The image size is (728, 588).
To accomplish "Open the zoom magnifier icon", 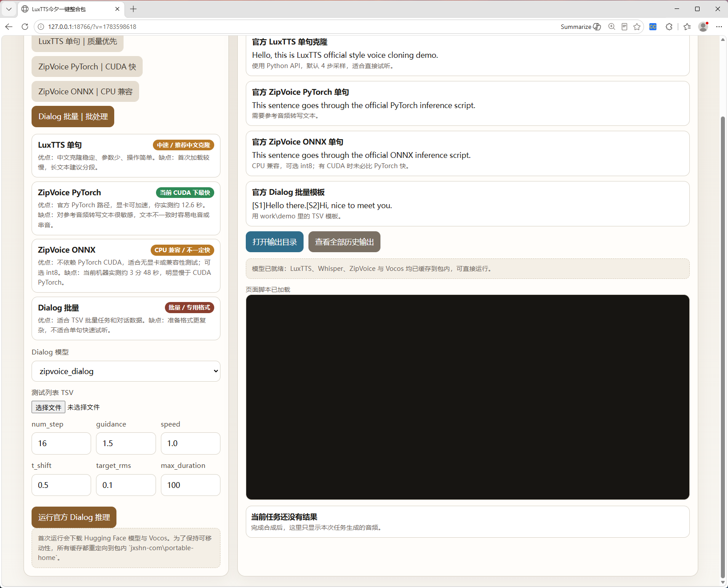I will [x=612, y=27].
